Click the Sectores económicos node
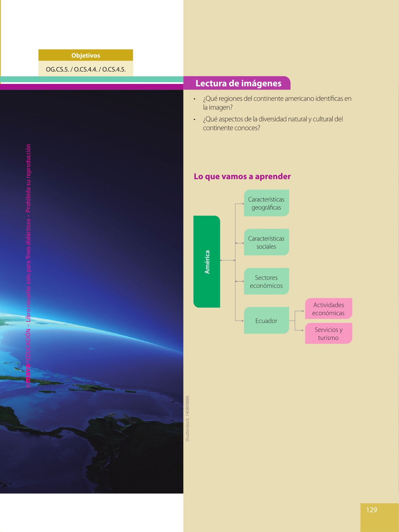 coord(266,281)
